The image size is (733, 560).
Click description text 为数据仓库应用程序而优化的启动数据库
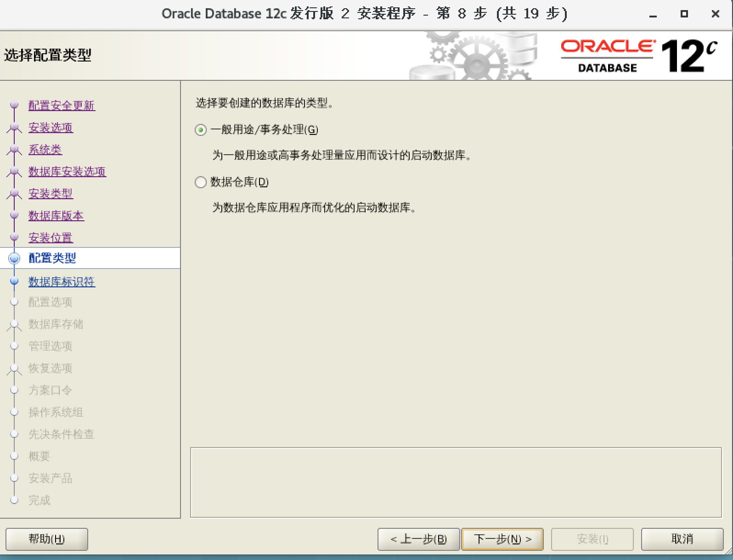point(315,208)
